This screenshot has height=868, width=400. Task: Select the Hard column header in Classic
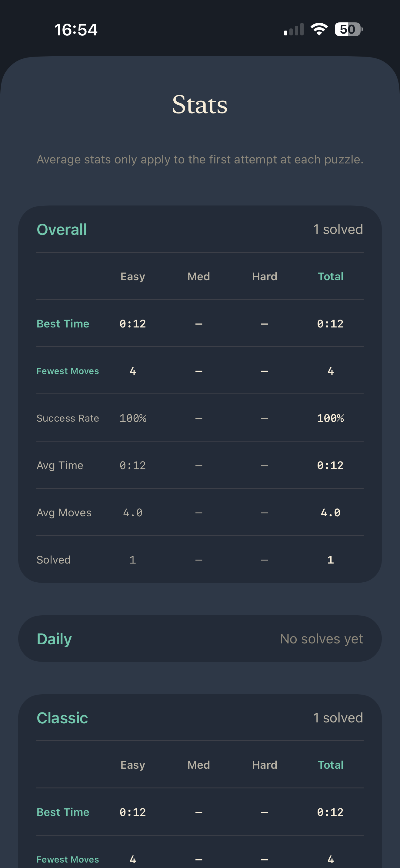[x=265, y=764]
